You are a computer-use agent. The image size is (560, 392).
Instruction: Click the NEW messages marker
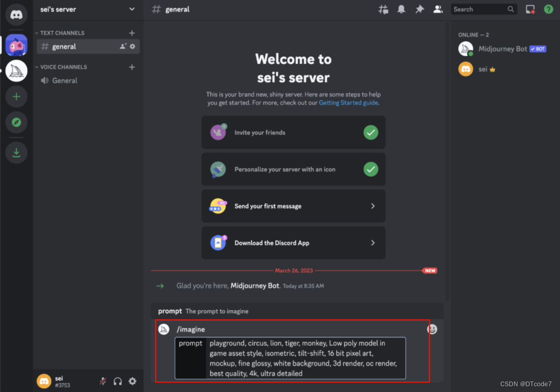(429, 270)
